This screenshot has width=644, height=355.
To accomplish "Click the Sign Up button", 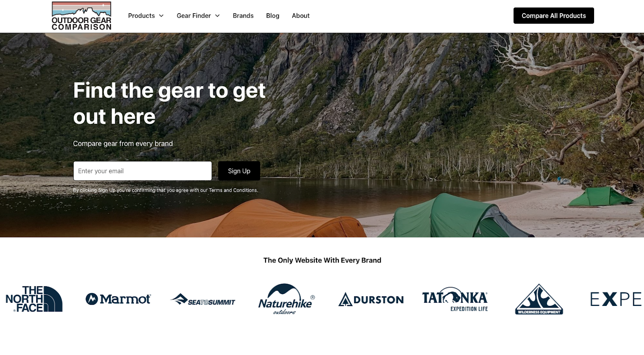I will (239, 171).
